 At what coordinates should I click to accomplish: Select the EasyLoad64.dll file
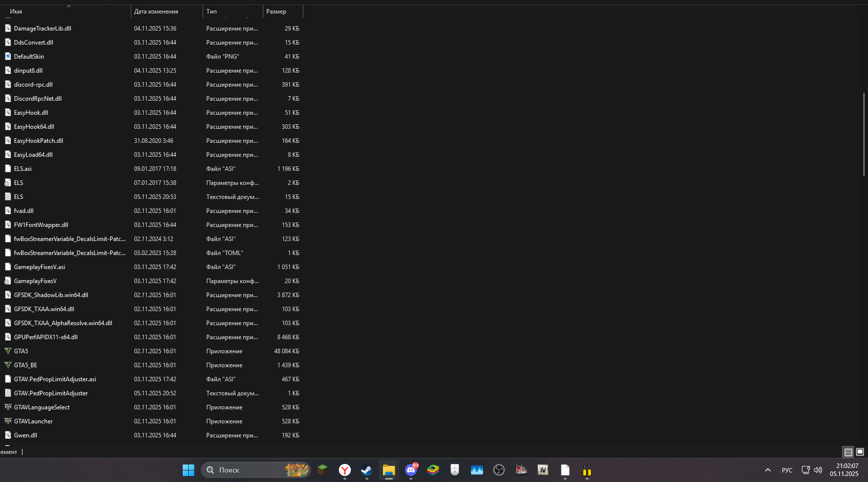[x=33, y=155]
